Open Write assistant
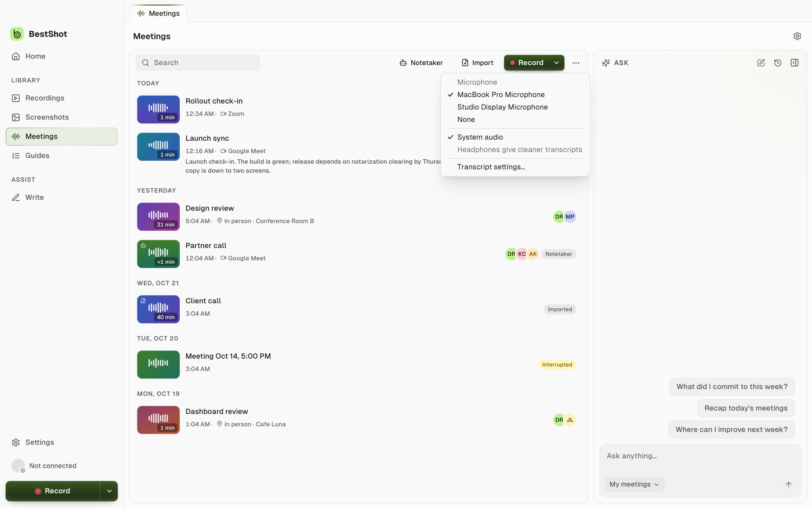 [x=62, y=197]
